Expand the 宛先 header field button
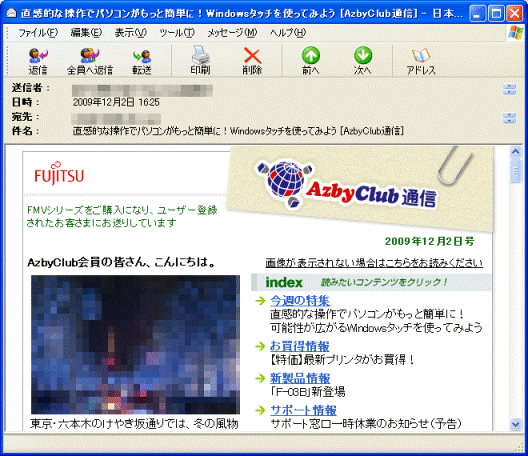The width and height of the screenshot is (528, 456). click(x=509, y=118)
